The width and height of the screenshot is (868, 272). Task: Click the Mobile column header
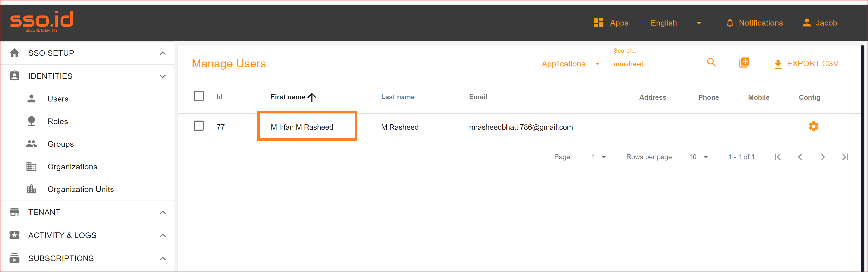pos(759,97)
